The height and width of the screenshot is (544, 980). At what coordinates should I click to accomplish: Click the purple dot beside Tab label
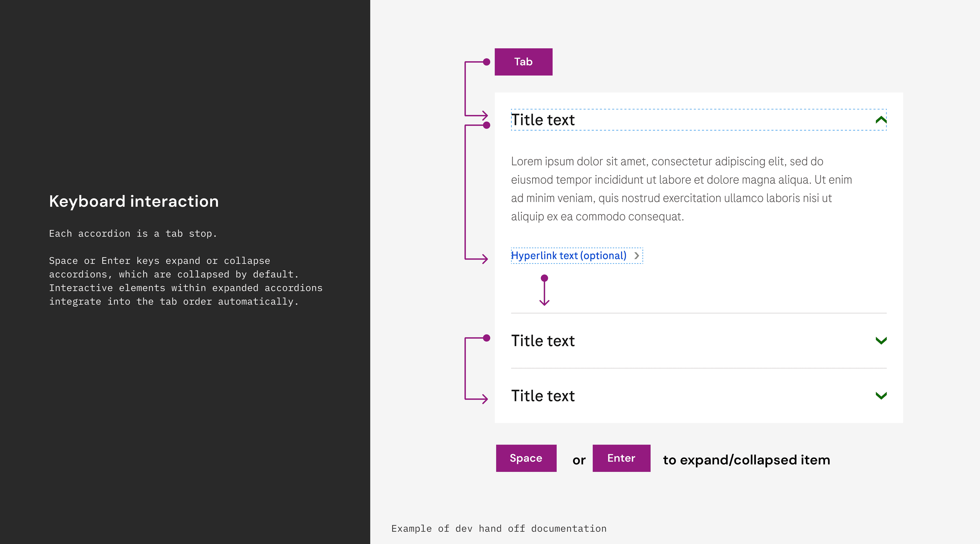point(486,62)
